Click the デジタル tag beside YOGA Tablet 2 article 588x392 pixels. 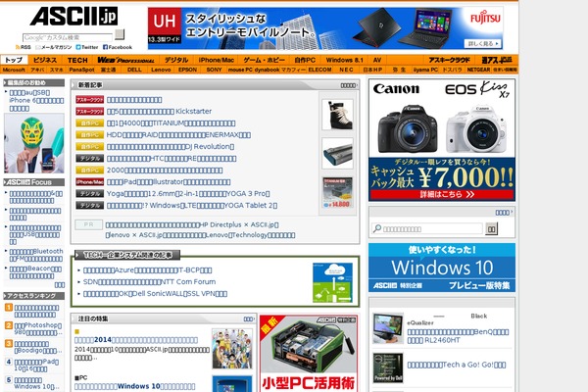[x=89, y=205]
